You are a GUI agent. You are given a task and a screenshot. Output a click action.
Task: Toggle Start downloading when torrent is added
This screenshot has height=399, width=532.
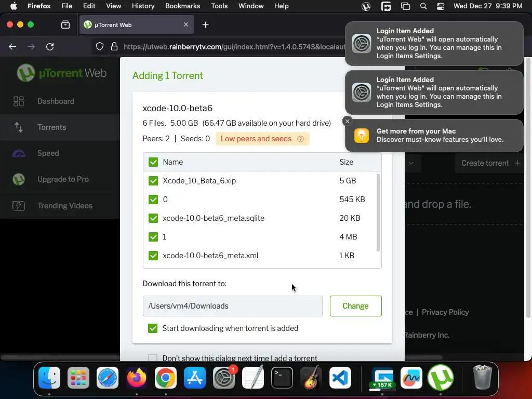tap(153, 328)
